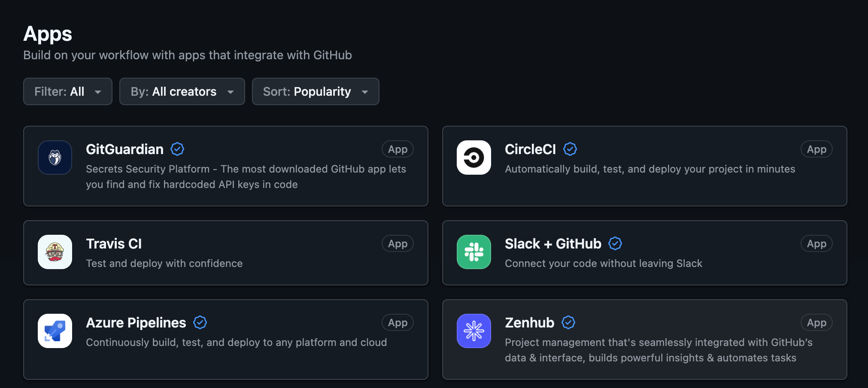This screenshot has width=868, height=388.
Task: Open the Zenhub app link
Action: point(529,322)
